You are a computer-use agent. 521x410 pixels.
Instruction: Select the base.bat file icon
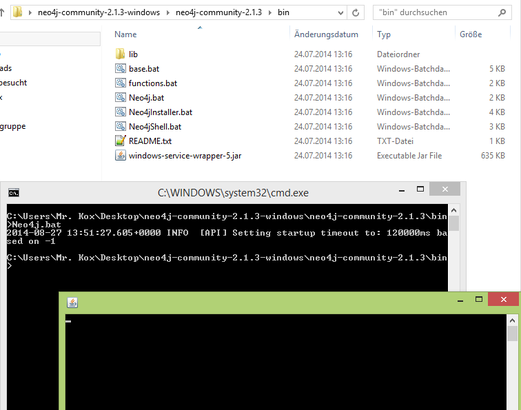click(120, 68)
